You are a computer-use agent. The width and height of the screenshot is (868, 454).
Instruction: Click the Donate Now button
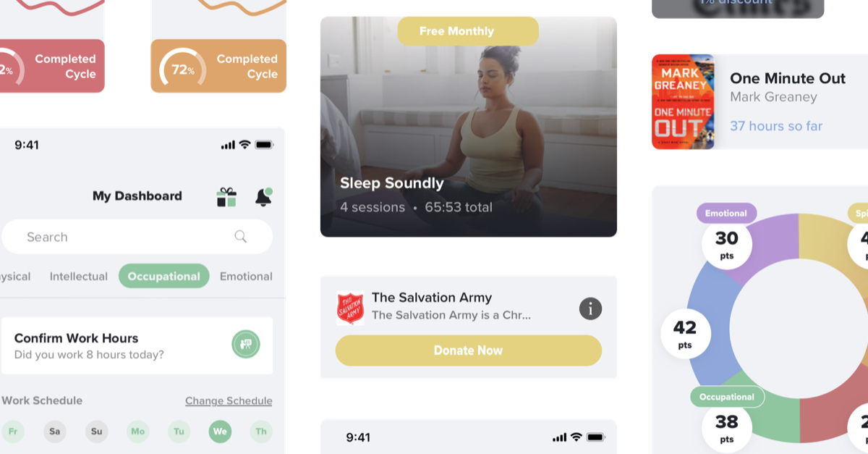(468, 350)
